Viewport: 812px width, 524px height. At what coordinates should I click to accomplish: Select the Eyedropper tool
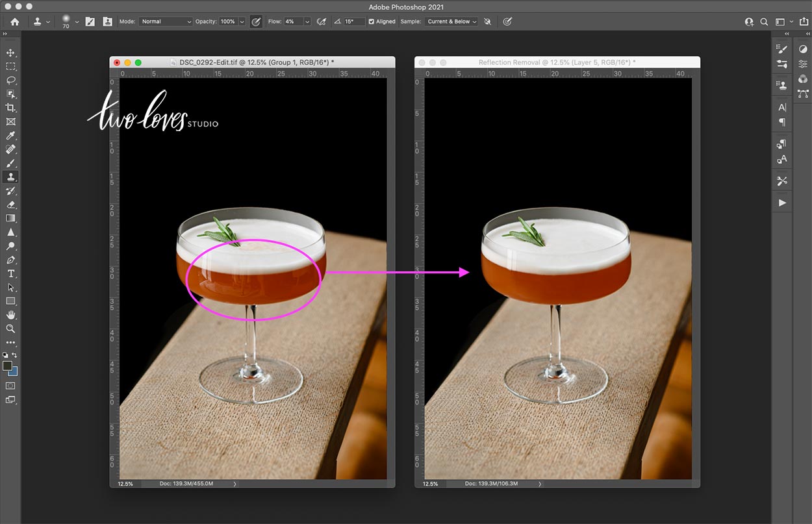[x=10, y=136]
